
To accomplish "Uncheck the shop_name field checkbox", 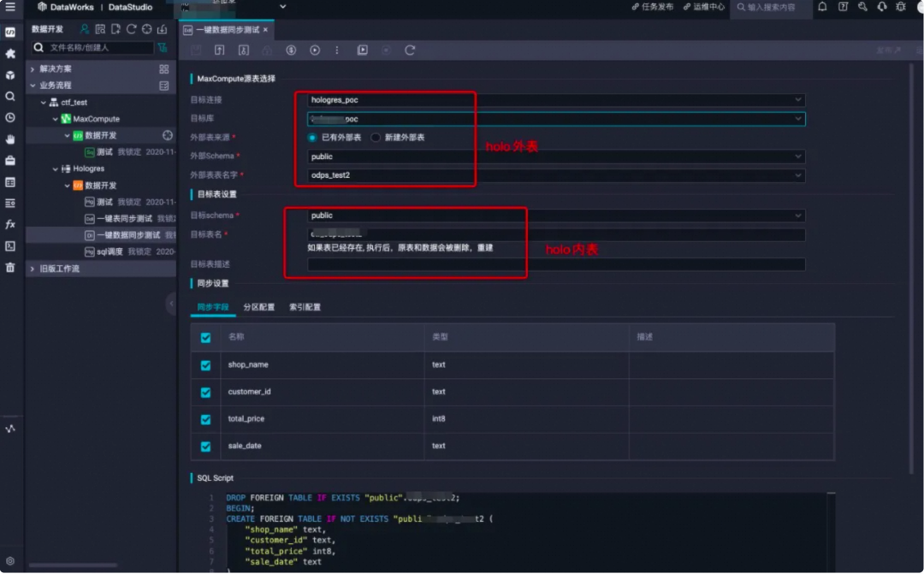I will click(x=205, y=365).
